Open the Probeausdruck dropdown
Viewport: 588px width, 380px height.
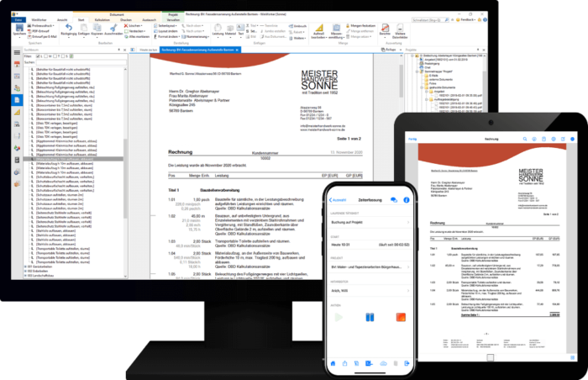[41, 25]
